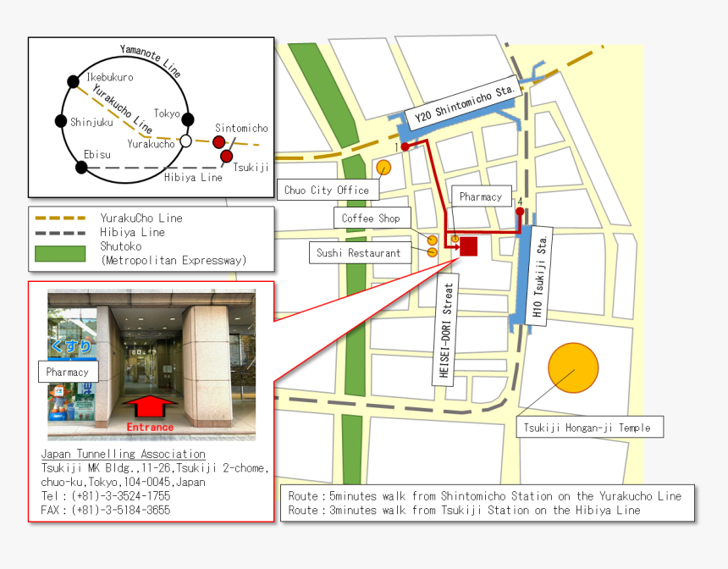Click the Chuo City Office label
The width and height of the screenshot is (728, 569).
pyautogui.click(x=328, y=190)
